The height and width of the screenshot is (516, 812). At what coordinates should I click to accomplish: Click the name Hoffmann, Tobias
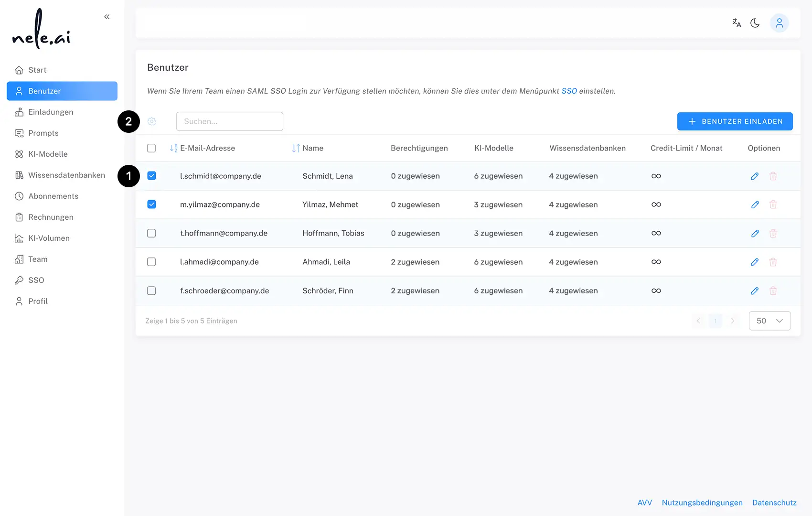pyautogui.click(x=333, y=234)
